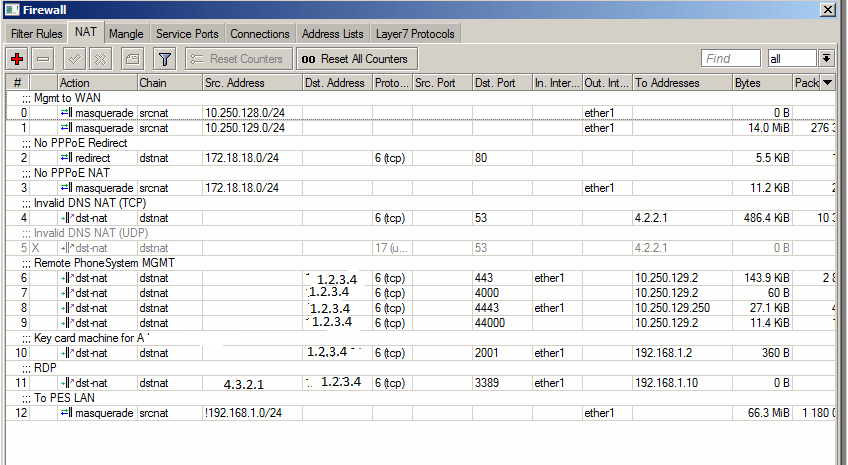
Task: Click dst-nat icon in rule 4
Action: (67, 218)
